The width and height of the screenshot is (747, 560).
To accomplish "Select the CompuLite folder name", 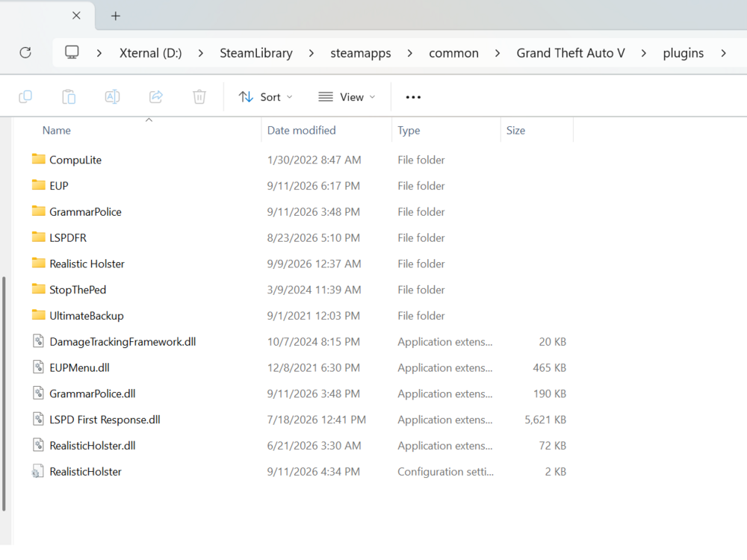I will pos(75,160).
